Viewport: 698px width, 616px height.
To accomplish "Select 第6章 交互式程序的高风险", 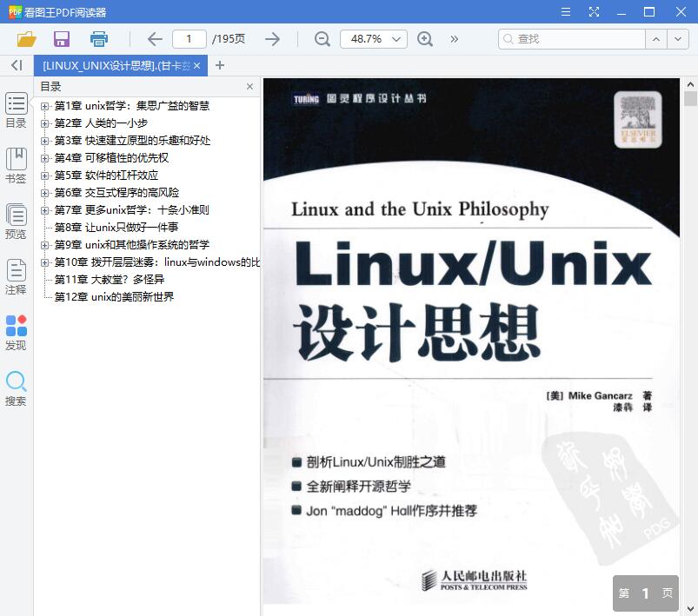I will coord(116,193).
